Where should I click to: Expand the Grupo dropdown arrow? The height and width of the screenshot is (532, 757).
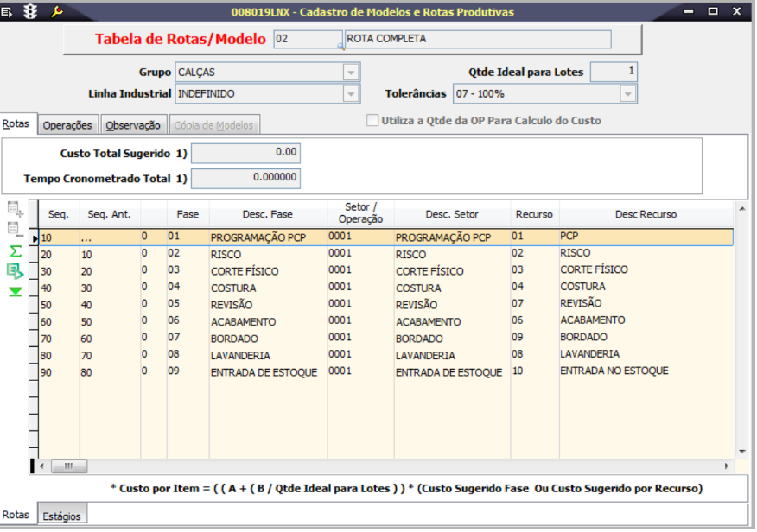351,73
